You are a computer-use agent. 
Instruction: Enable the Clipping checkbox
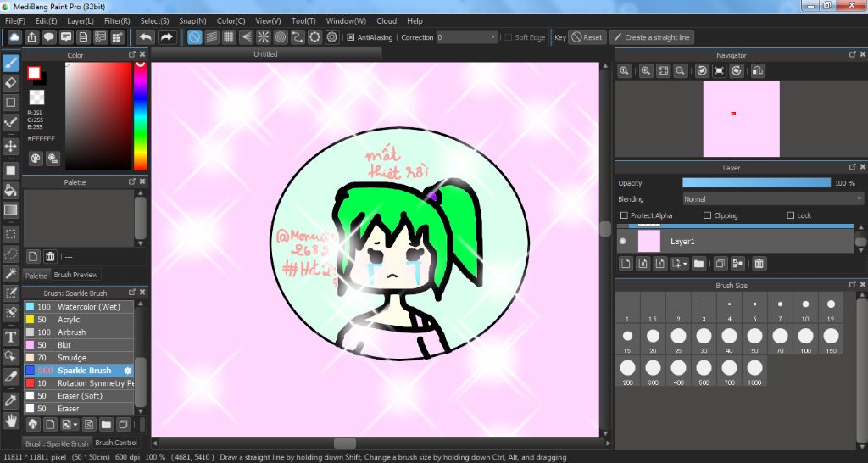[707, 215]
